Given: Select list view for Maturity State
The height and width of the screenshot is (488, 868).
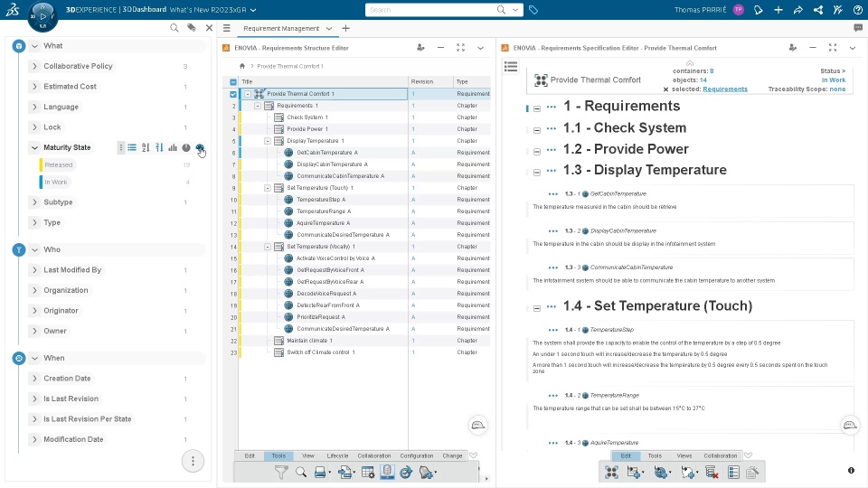Looking at the screenshot, I should click(132, 147).
